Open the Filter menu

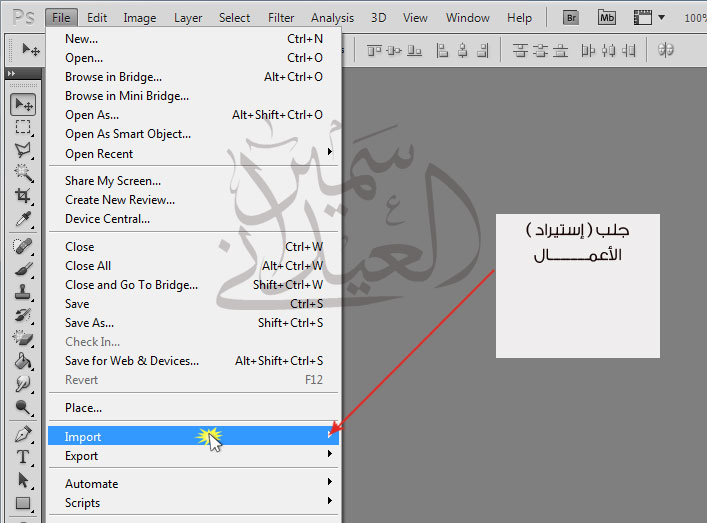[281, 17]
